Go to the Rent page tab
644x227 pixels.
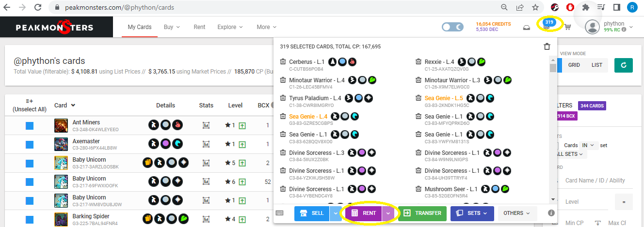coord(199,27)
